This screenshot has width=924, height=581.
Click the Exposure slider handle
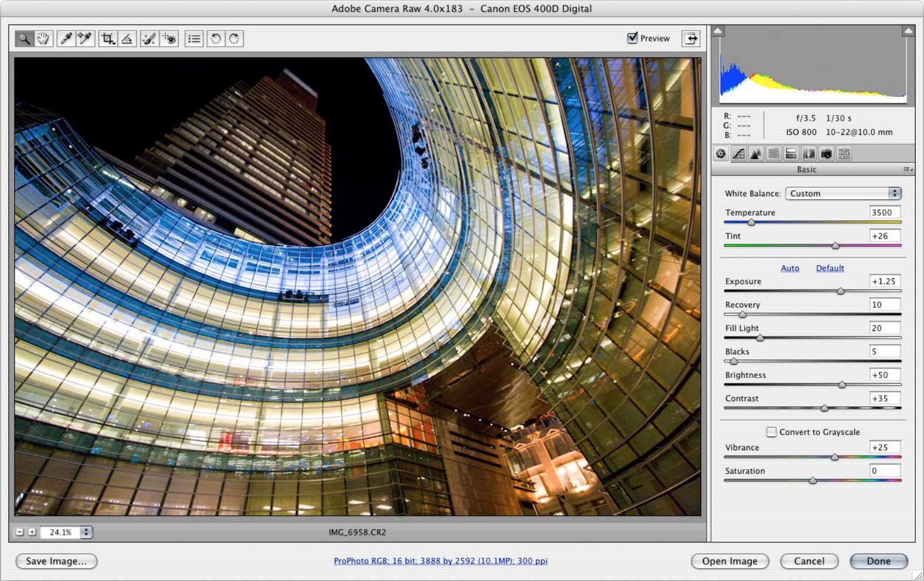tap(841, 291)
